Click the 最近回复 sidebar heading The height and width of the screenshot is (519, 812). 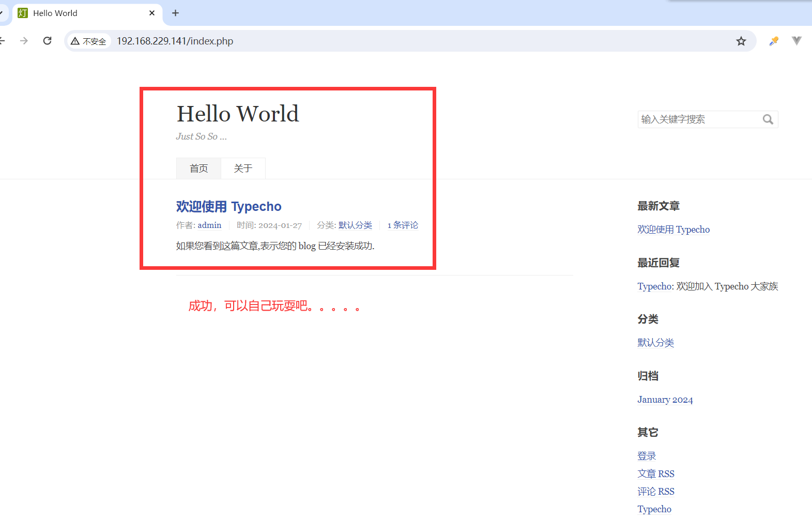(x=658, y=263)
